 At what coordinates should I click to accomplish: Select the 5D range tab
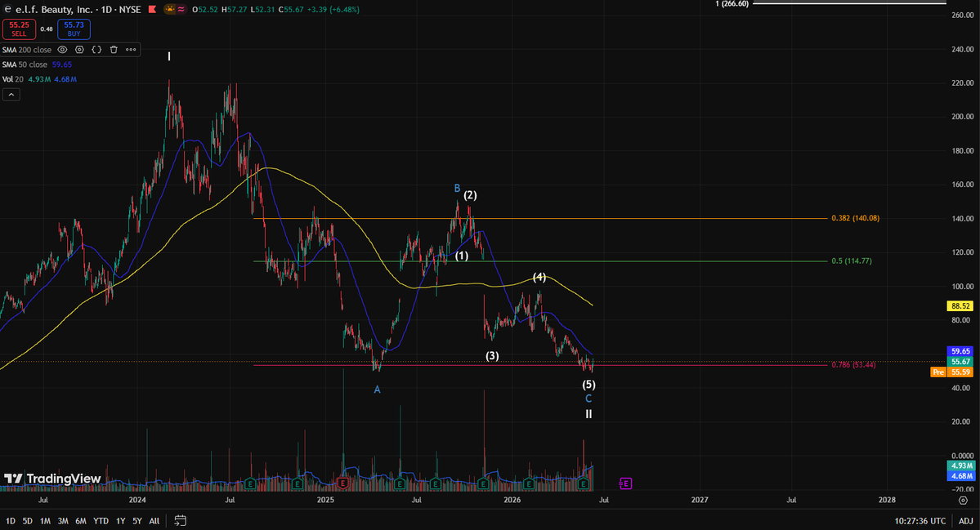coord(28,521)
